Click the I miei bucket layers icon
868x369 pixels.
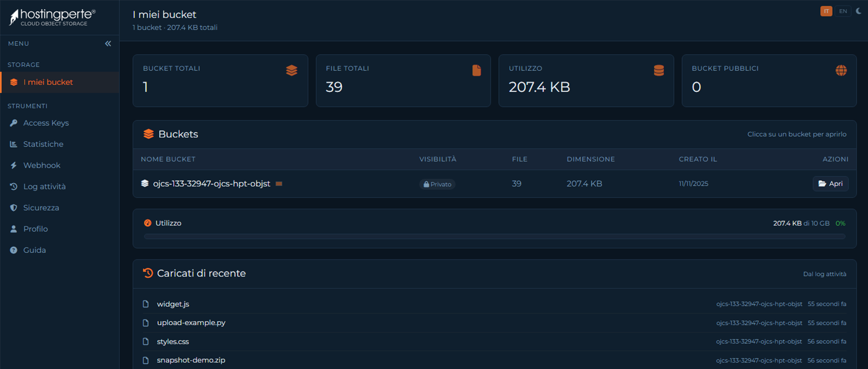pyautogui.click(x=14, y=82)
